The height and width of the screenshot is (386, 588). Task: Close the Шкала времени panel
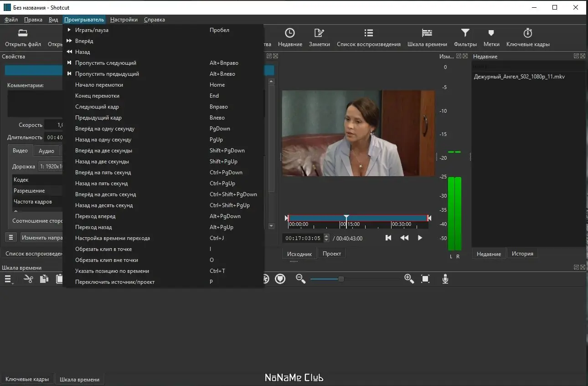click(x=582, y=267)
